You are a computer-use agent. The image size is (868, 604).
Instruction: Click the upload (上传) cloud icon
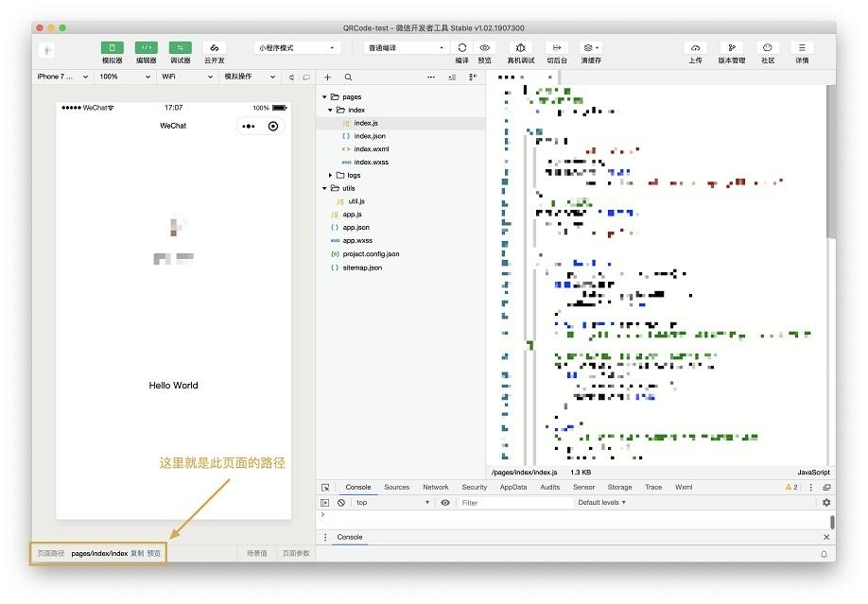point(695,48)
